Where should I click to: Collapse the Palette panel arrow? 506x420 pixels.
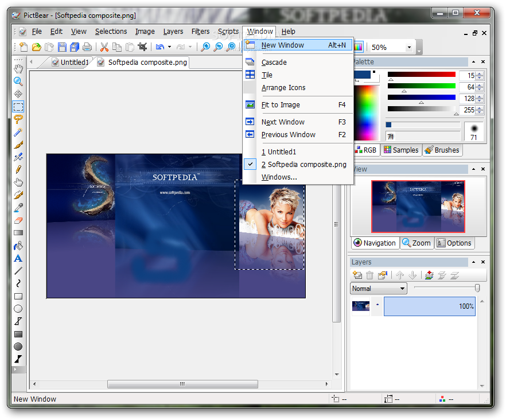[x=473, y=61]
